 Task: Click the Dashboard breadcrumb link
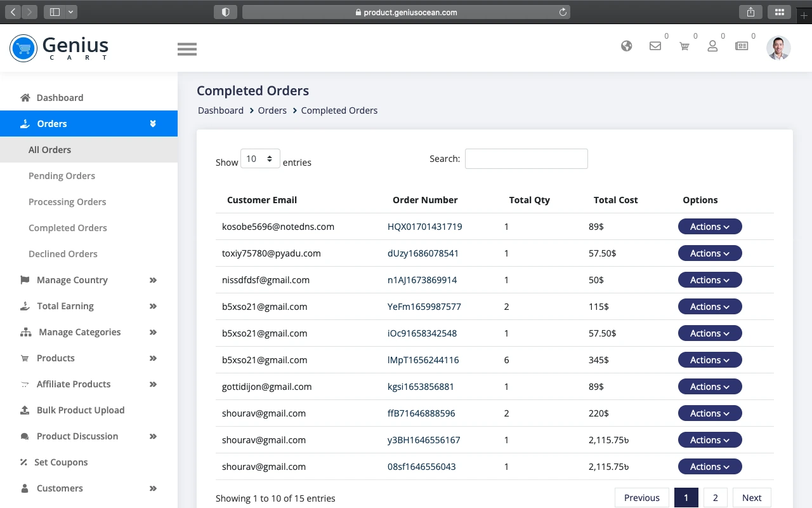click(x=221, y=110)
